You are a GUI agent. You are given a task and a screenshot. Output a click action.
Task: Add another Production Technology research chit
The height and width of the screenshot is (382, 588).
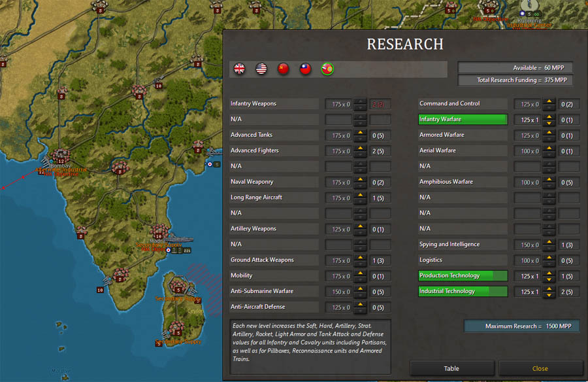(549, 273)
